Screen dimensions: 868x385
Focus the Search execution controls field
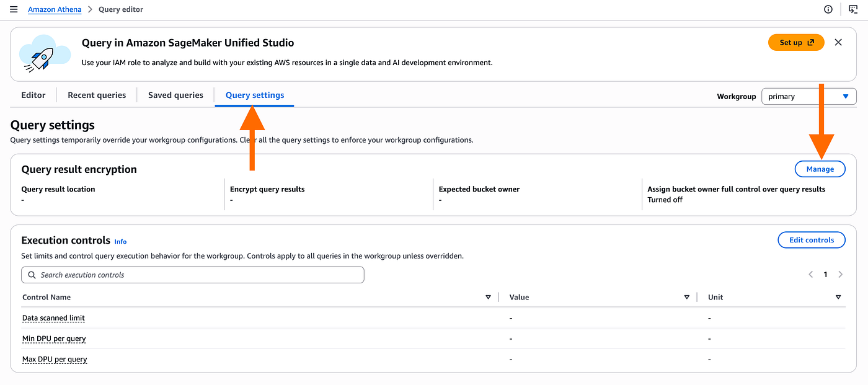pyautogui.click(x=193, y=275)
